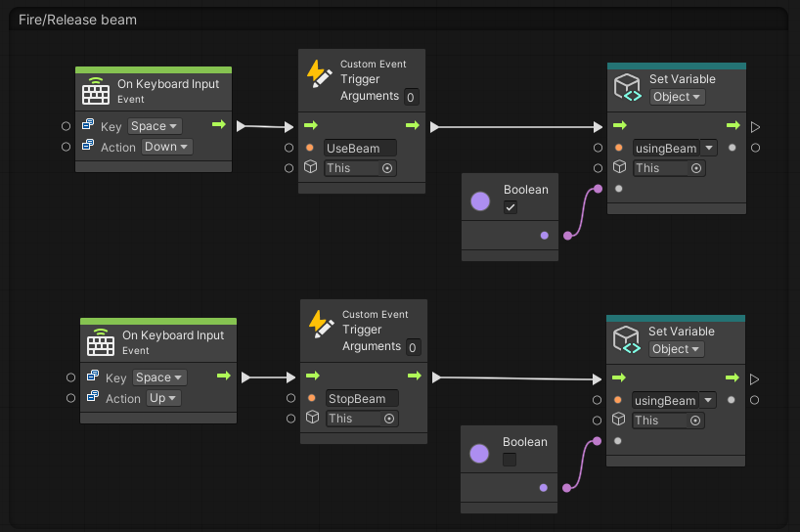Click the keyboard icon on the top On Keyboard Input node
The image size is (800, 532).
click(x=95, y=92)
